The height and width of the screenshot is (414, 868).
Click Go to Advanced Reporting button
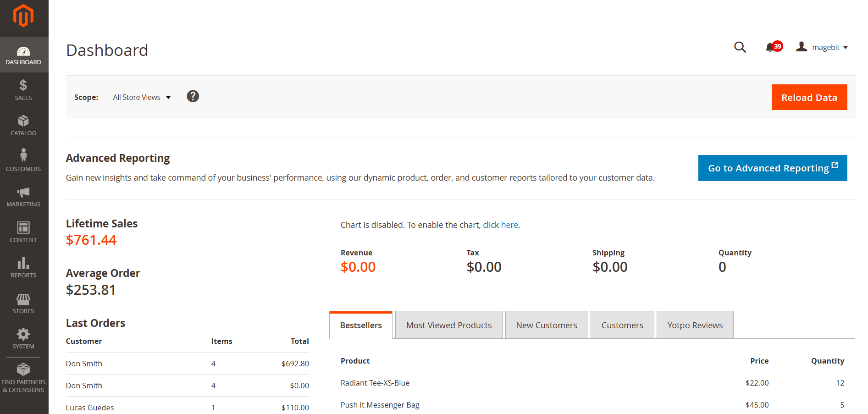772,168
